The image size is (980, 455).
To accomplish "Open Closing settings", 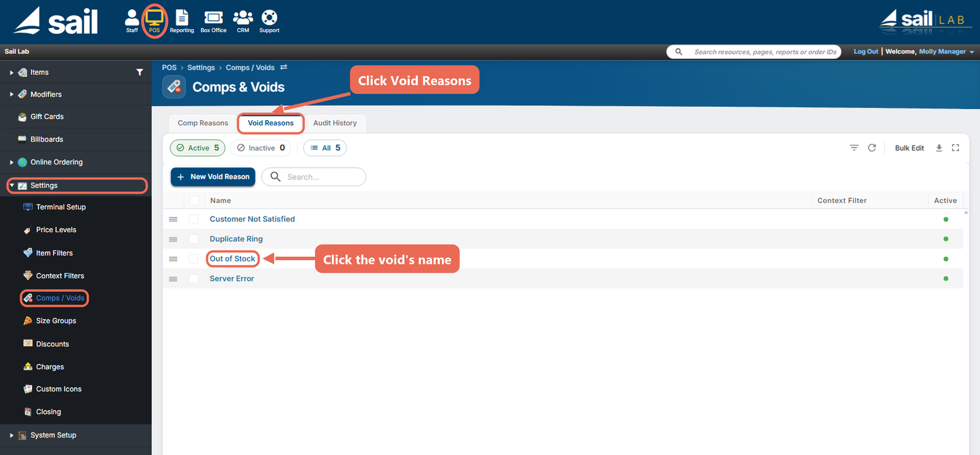I will [48, 412].
